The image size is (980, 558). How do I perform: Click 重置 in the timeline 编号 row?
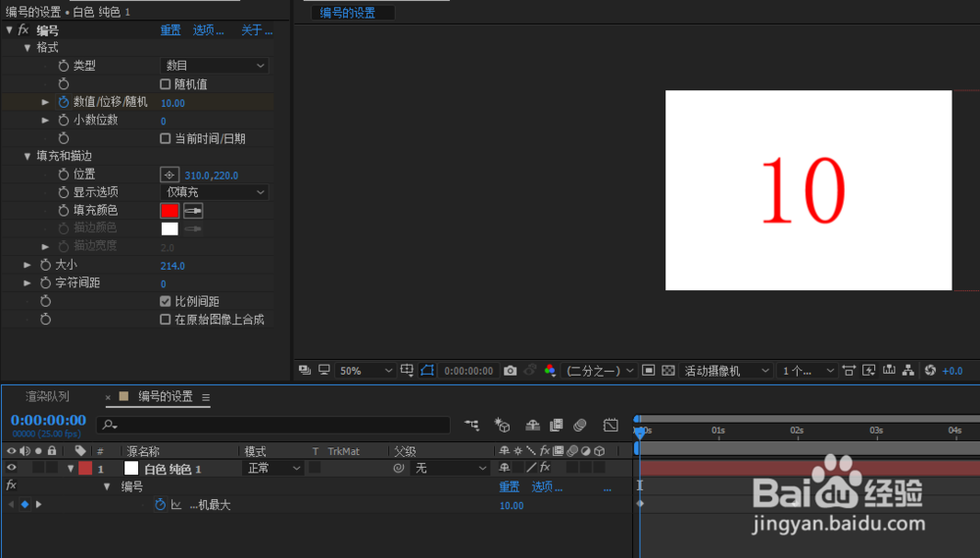pos(510,486)
